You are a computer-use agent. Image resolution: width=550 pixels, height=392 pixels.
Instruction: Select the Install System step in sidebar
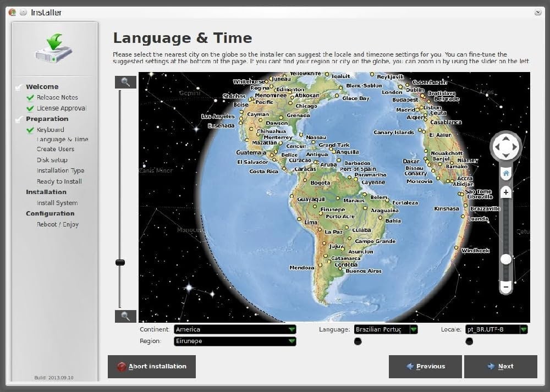coord(57,203)
